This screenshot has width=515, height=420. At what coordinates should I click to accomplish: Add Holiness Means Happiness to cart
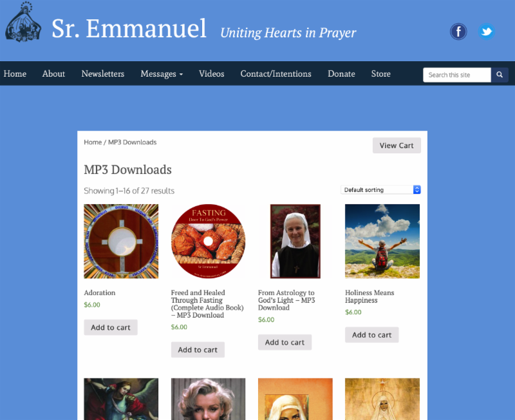click(372, 335)
